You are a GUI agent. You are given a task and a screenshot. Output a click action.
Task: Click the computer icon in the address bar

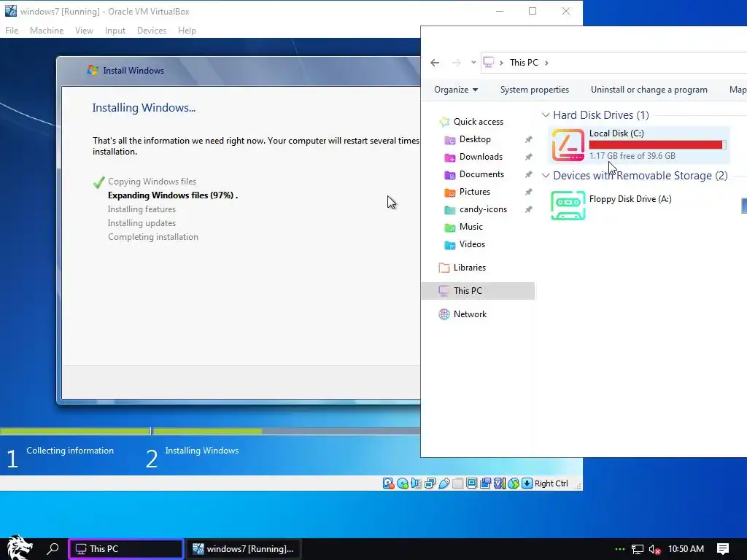point(489,63)
